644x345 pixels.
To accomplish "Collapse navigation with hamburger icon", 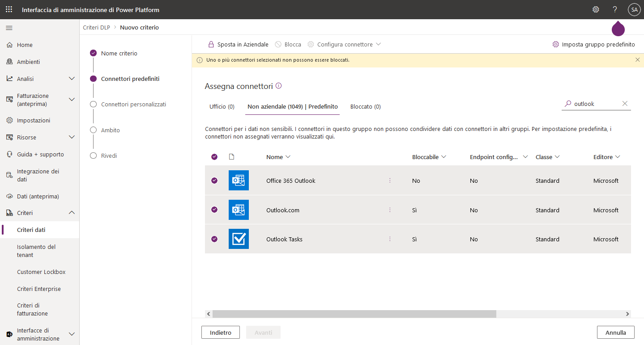I will pos(9,28).
